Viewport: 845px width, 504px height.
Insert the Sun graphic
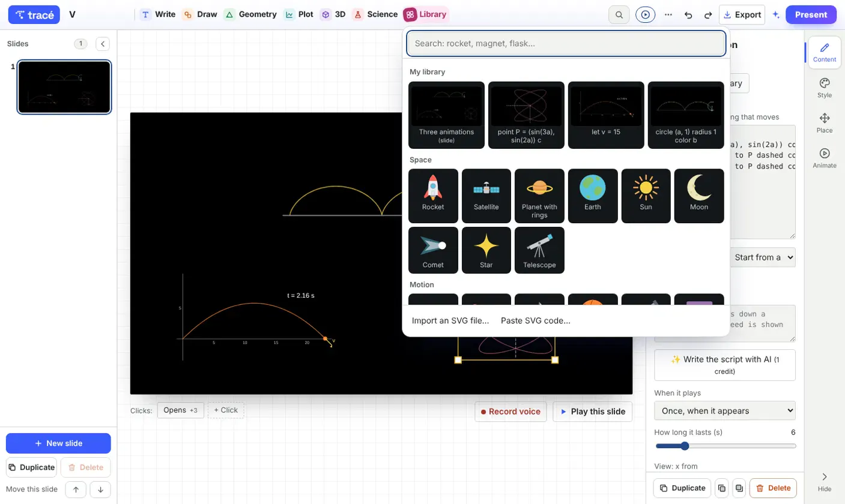pos(646,196)
